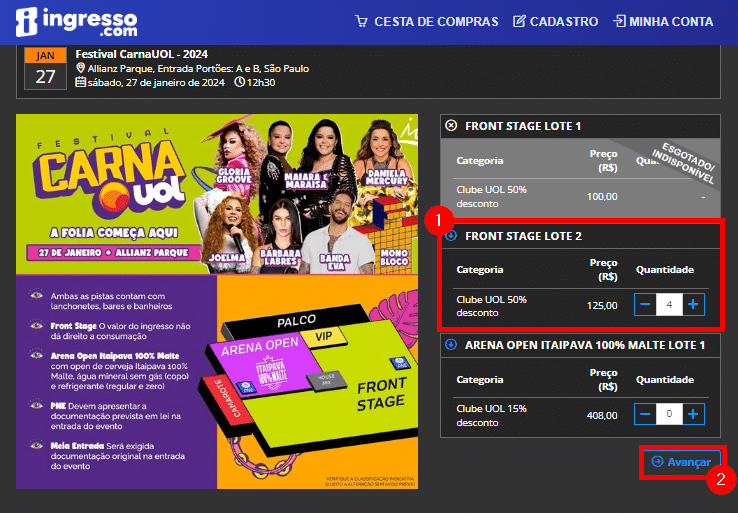Click Front Stage Lote 2 header text
This screenshot has width=738, height=513.
point(523,236)
